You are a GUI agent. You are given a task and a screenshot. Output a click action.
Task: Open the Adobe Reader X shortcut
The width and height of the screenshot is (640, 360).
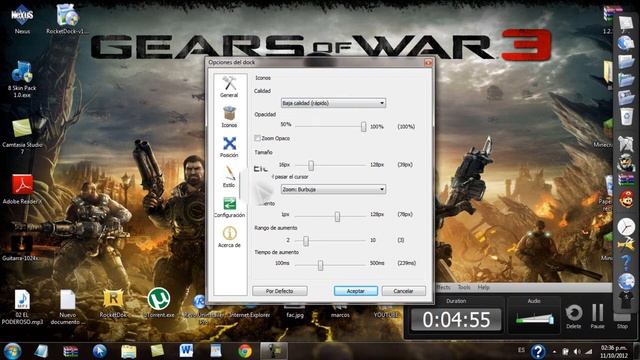coord(22,189)
